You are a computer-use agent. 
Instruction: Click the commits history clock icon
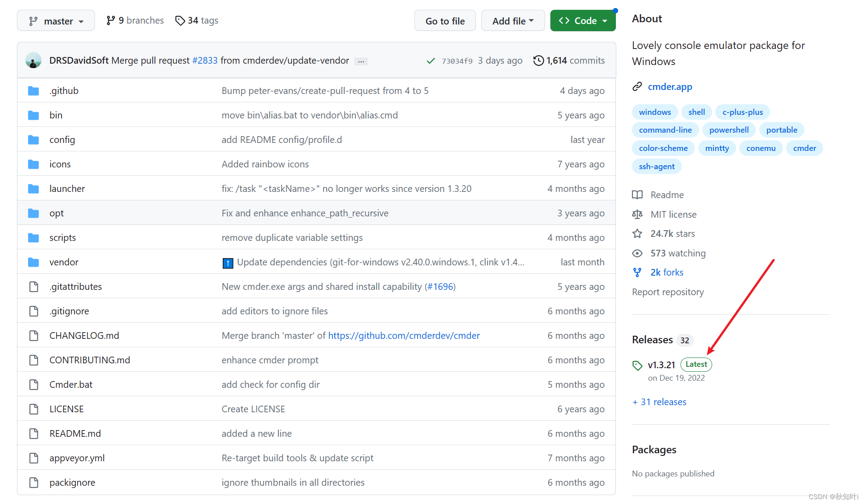pyautogui.click(x=538, y=61)
